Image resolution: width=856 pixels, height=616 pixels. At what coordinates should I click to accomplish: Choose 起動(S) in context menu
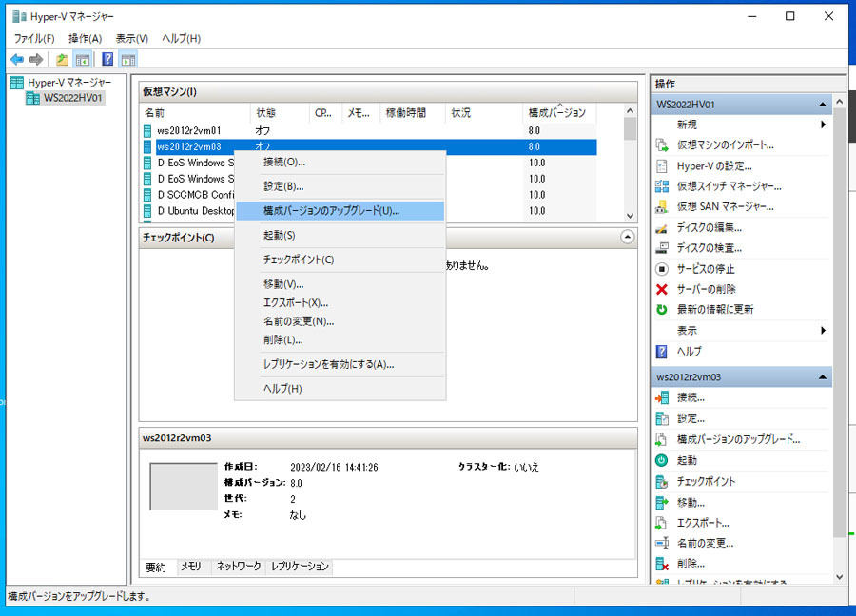[340, 235]
